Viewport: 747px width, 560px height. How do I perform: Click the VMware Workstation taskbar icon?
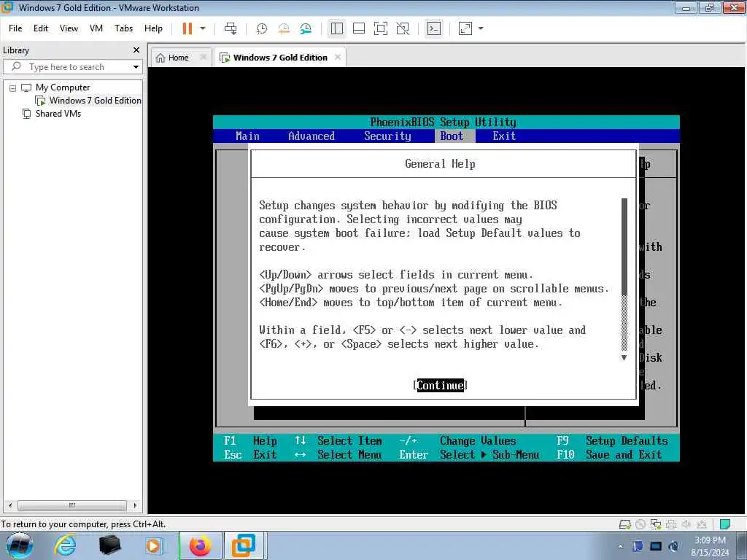[x=244, y=545]
